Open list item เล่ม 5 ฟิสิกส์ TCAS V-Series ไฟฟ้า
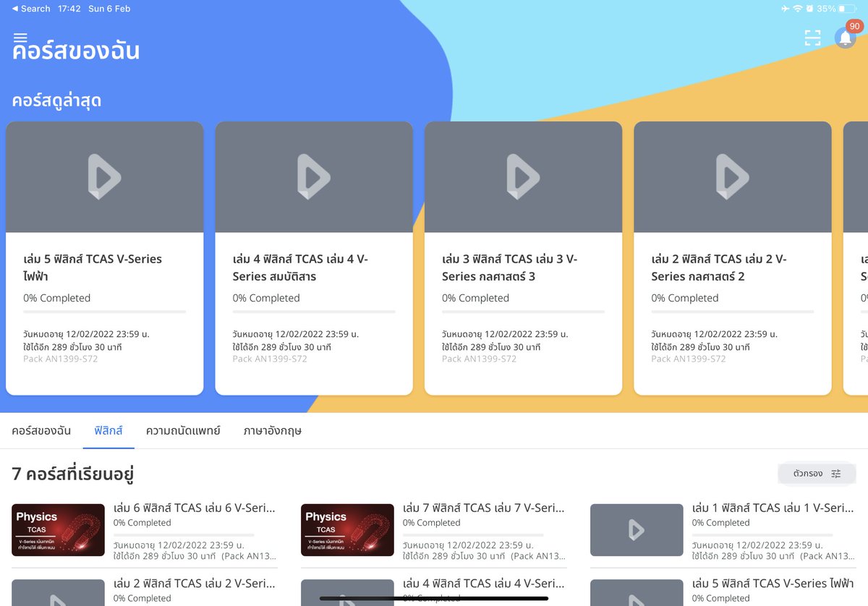Image resolution: width=868 pixels, height=606 pixels. point(723,590)
